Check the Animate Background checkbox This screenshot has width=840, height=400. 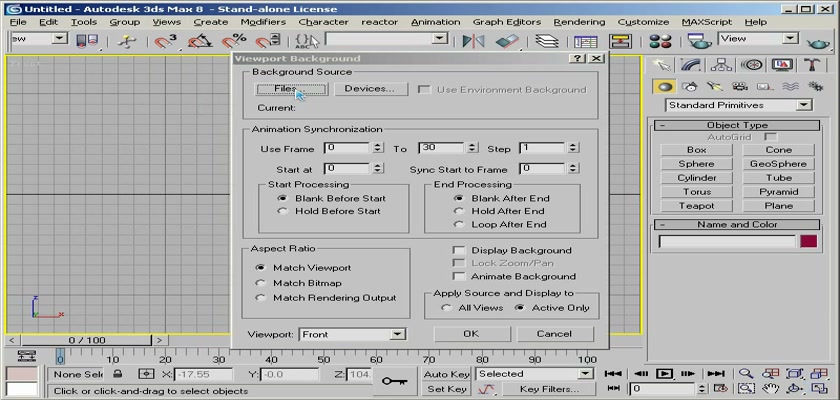pyautogui.click(x=459, y=276)
